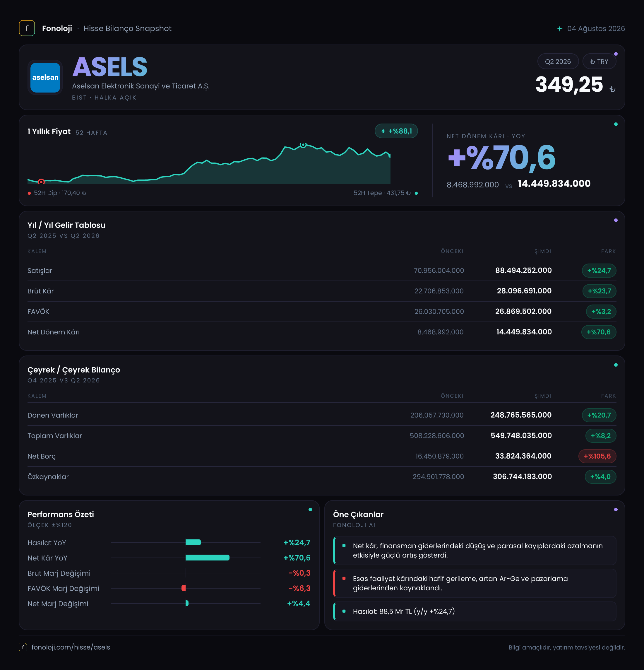Click the red FAVÖK Marj Değişimi bar
644x670 pixels.
(x=184, y=588)
